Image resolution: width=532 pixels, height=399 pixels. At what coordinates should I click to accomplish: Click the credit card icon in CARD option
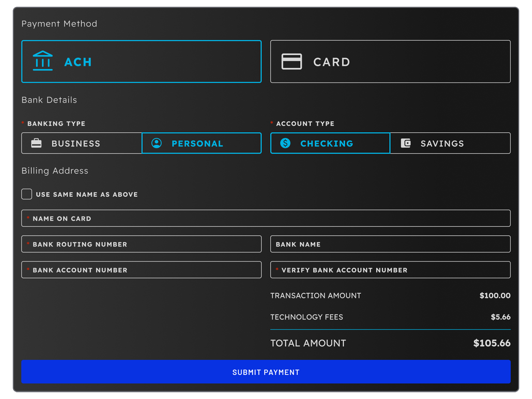click(292, 61)
